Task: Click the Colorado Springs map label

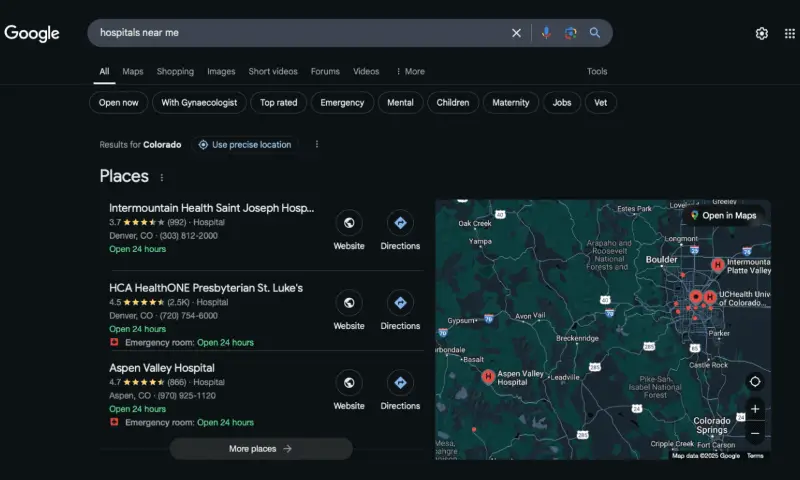Action: click(712, 425)
